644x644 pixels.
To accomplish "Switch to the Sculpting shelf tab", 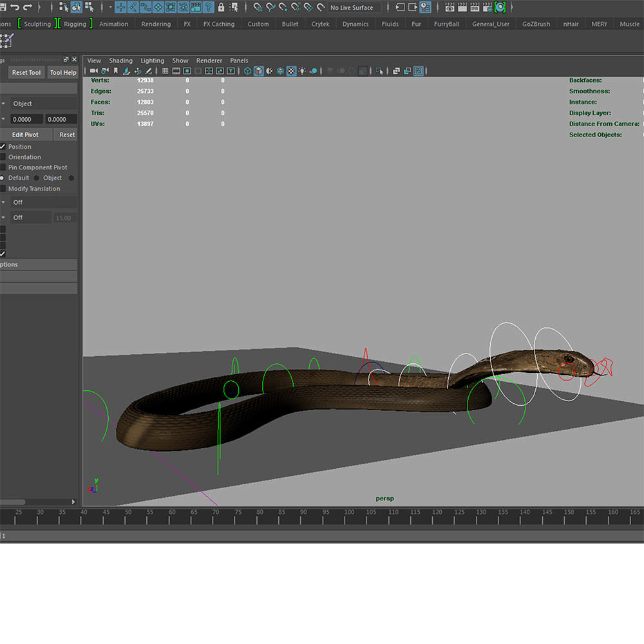I will [x=37, y=24].
